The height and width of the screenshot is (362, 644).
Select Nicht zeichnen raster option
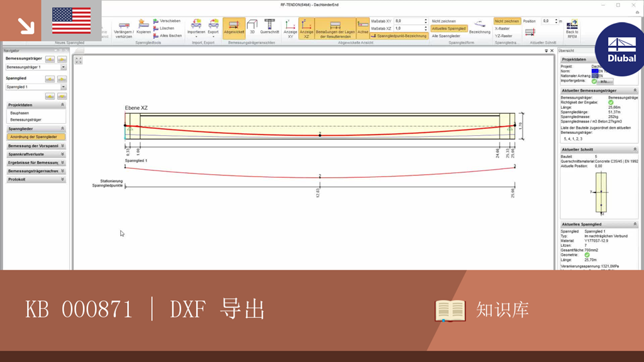(507, 21)
